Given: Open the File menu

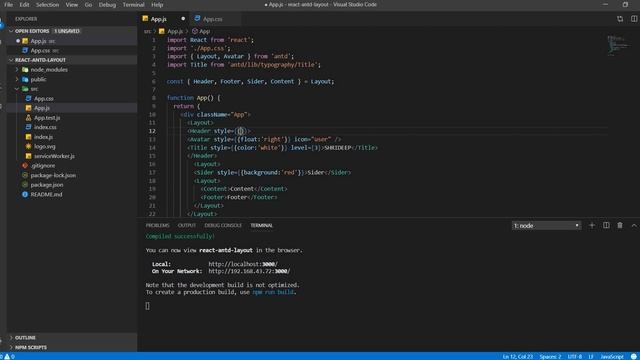Looking at the screenshot, I should pos(8,4).
